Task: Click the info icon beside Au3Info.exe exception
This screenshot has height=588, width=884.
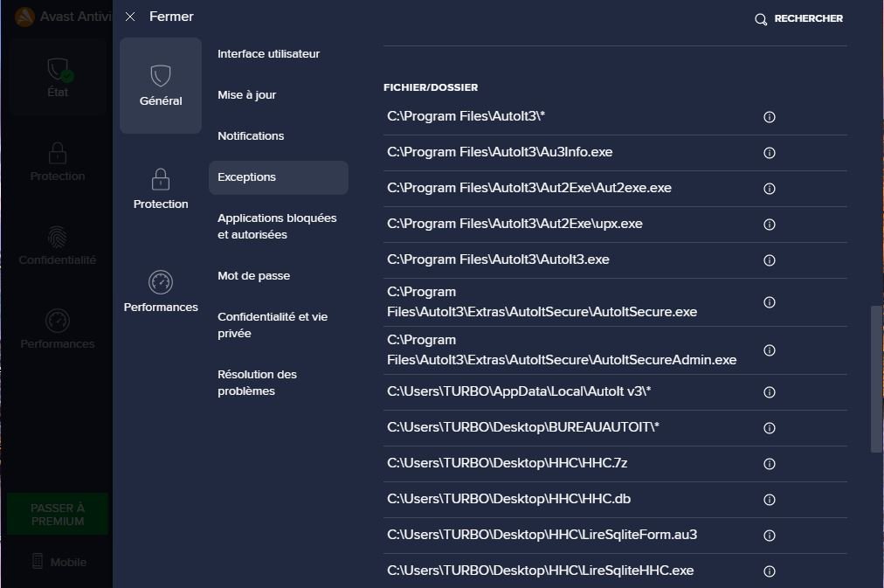Action: click(x=770, y=153)
